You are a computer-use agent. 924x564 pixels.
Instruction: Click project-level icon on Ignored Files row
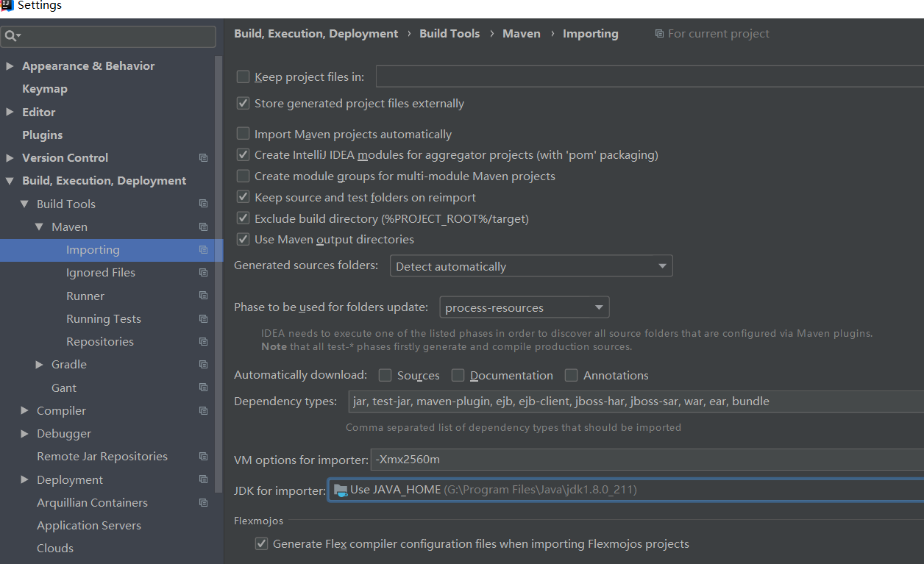pyautogui.click(x=203, y=273)
